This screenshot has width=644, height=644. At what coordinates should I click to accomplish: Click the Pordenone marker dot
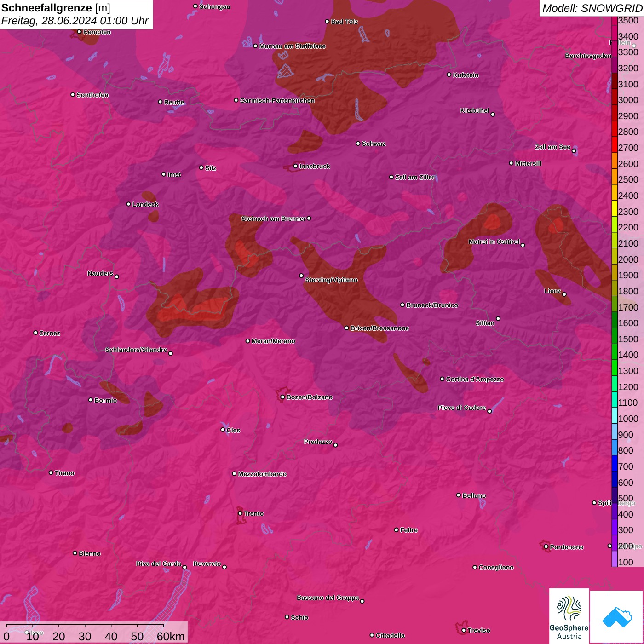(546, 546)
